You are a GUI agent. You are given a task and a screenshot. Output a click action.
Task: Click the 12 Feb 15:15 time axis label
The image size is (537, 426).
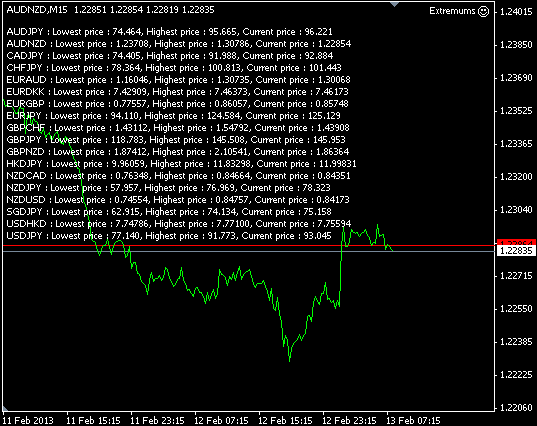pyautogui.click(x=285, y=420)
